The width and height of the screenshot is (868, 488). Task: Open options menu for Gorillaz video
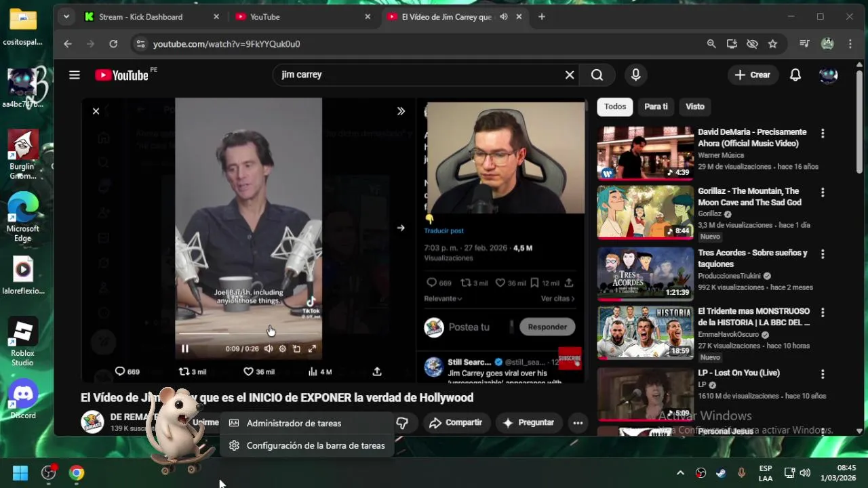[x=823, y=192]
